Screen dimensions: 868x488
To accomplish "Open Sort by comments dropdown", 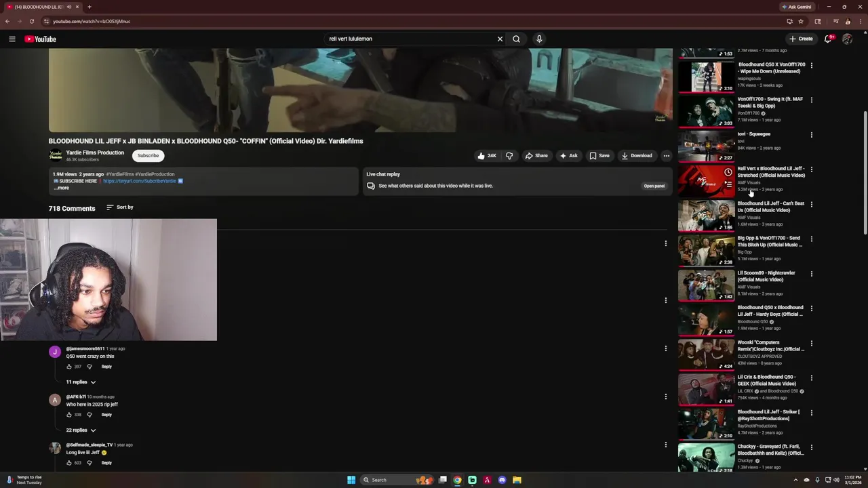I will coord(120,207).
